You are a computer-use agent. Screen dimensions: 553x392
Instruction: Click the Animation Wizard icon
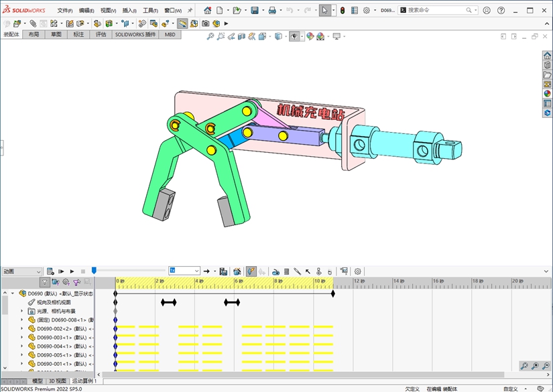[237, 271]
